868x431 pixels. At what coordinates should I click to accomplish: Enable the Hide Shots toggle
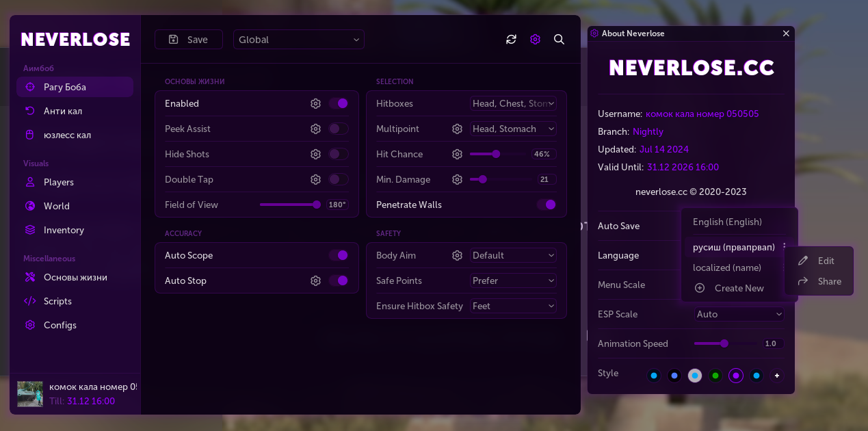pyautogui.click(x=339, y=154)
